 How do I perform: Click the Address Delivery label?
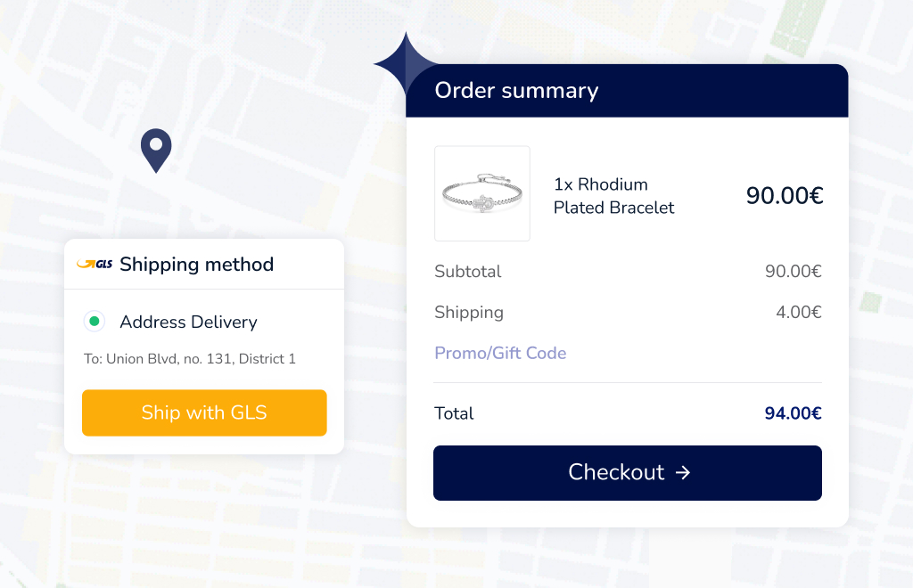point(188,322)
